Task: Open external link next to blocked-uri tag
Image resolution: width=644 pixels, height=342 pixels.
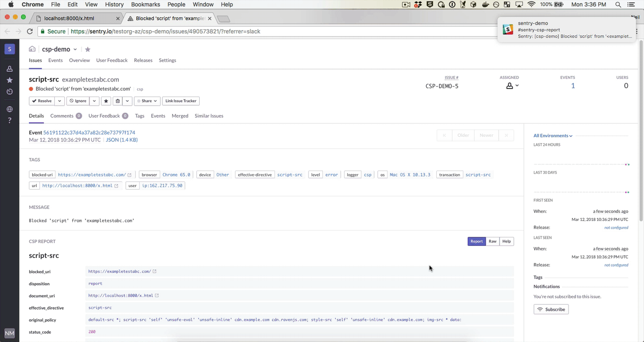Action: [129, 175]
